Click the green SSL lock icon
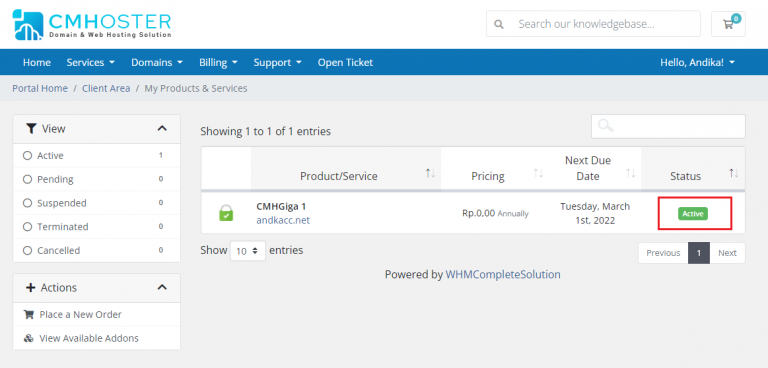 pos(226,213)
